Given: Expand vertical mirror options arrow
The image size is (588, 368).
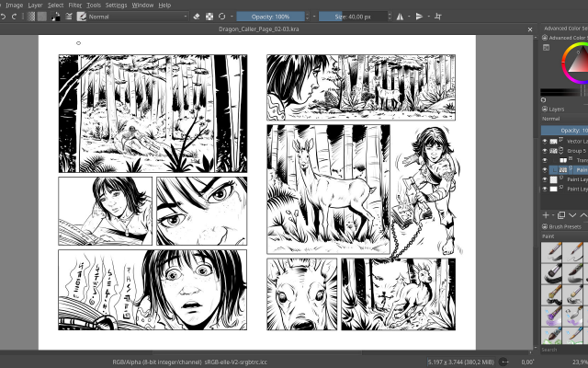Looking at the screenshot, I should point(429,17).
